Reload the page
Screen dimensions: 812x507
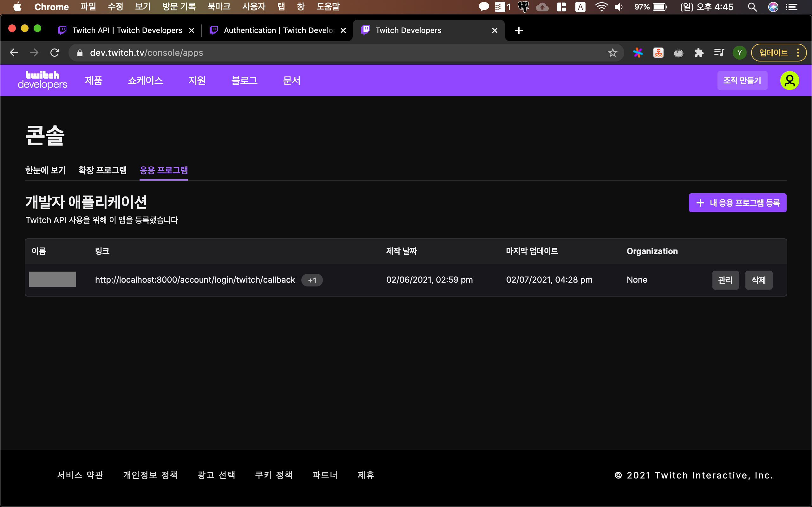55,53
